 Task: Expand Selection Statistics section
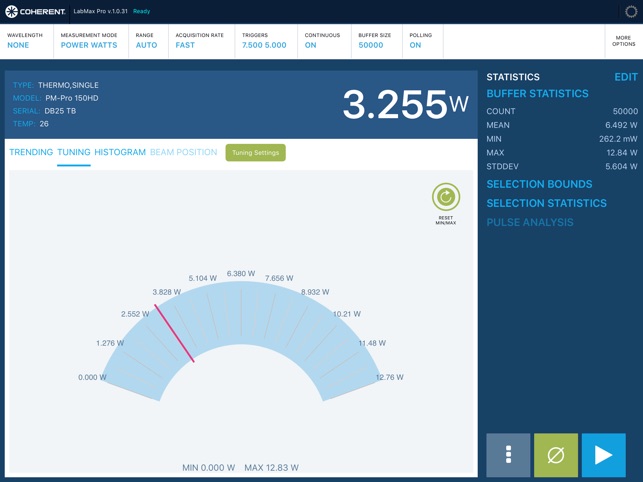click(x=547, y=203)
